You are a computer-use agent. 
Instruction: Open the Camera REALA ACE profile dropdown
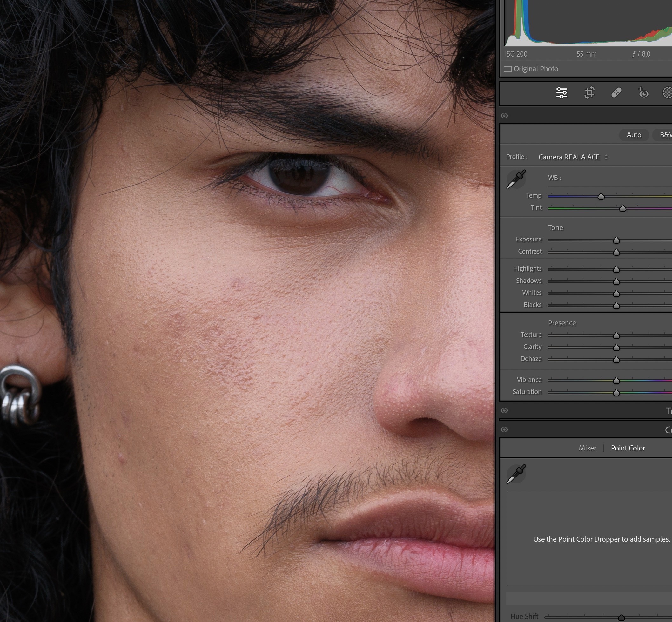573,157
